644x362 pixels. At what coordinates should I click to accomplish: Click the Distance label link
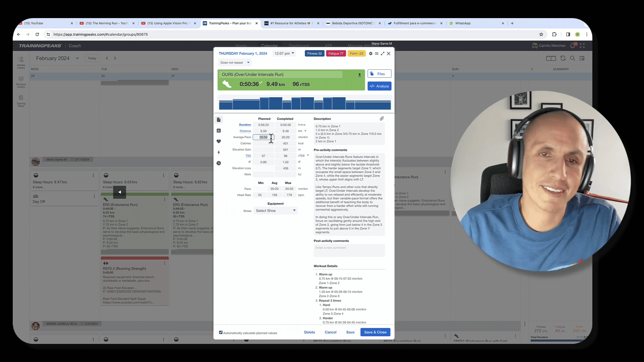(245, 131)
